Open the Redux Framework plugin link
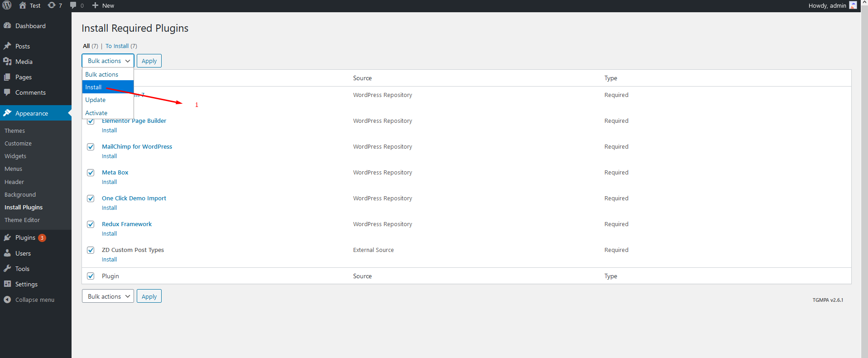Viewport: 868px width, 358px height. (x=127, y=224)
